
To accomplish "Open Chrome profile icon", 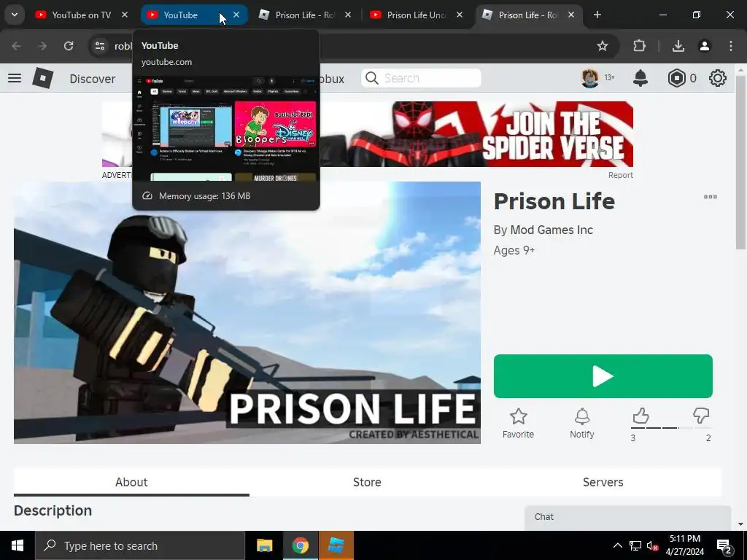I will [x=704, y=46].
